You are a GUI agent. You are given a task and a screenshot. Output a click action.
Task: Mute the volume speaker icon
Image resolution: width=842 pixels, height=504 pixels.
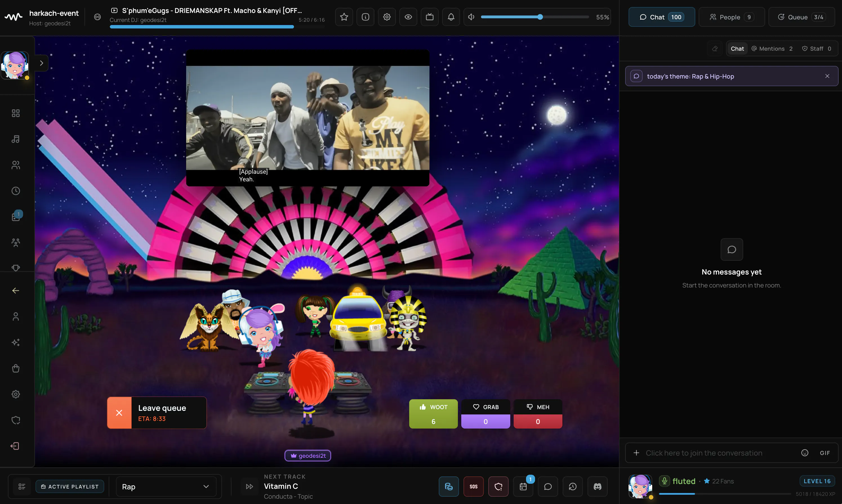click(471, 17)
